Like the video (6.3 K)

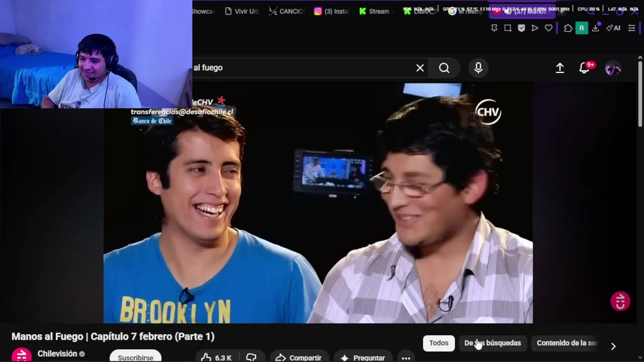[x=216, y=357]
